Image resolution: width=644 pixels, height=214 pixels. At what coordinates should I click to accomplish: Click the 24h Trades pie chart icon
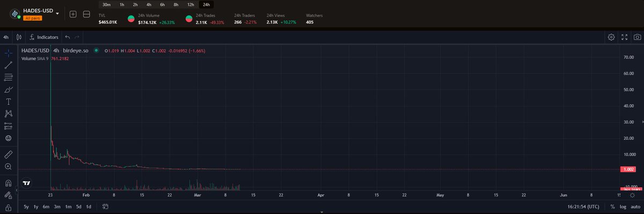(189, 19)
